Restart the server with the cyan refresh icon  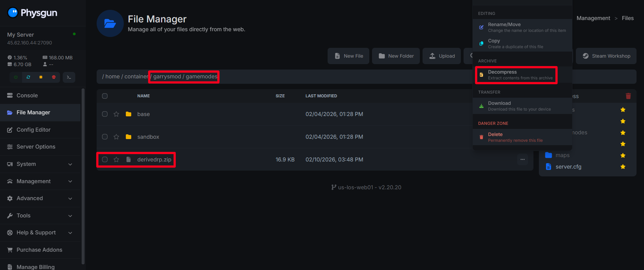[x=28, y=77]
